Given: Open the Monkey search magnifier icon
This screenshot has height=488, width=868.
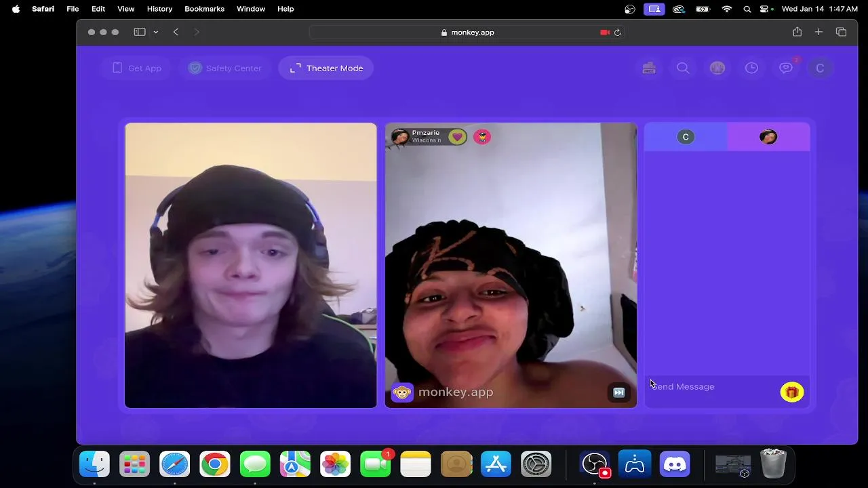Looking at the screenshot, I should [x=683, y=68].
